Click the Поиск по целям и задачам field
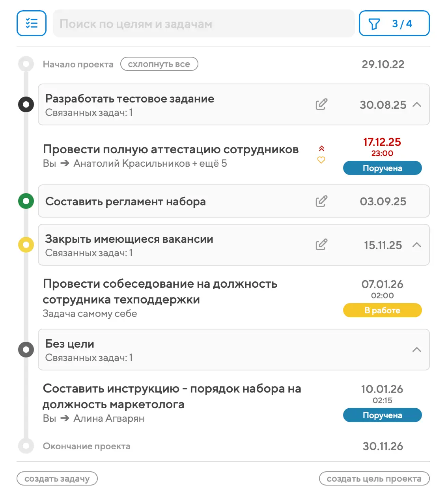 203,24
